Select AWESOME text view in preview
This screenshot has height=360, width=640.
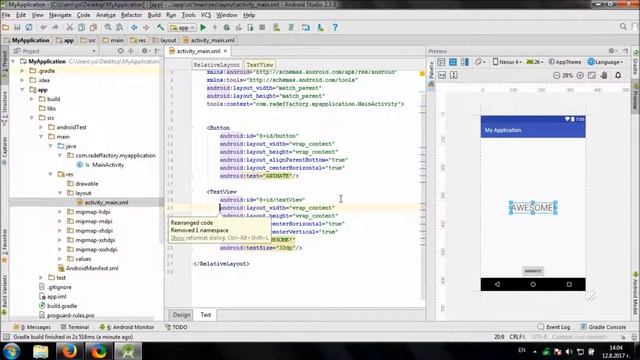click(533, 208)
